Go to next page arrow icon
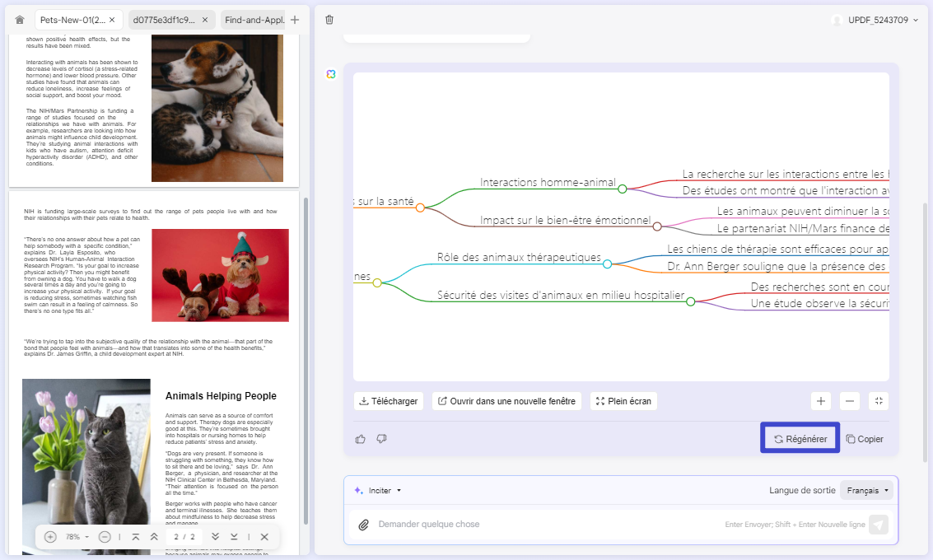 tap(216, 537)
